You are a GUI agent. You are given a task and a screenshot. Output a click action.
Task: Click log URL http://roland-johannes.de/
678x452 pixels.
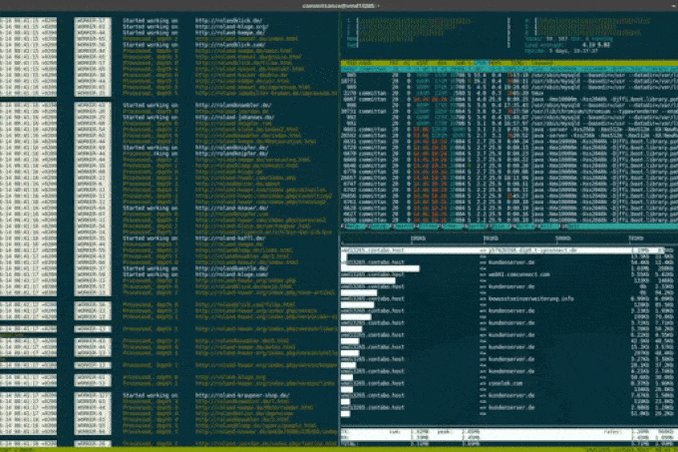pos(234,117)
